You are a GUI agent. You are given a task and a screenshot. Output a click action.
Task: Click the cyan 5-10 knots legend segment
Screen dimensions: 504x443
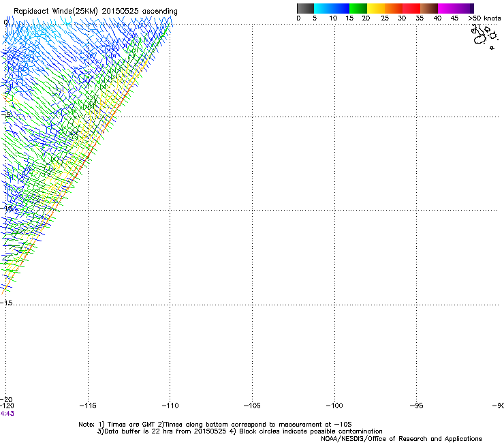point(323,8)
